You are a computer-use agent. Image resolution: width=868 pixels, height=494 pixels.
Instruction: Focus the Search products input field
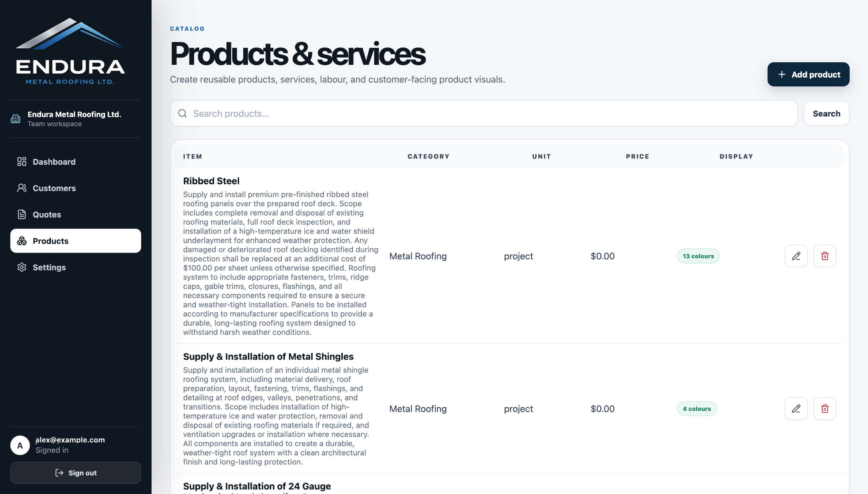click(x=484, y=114)
